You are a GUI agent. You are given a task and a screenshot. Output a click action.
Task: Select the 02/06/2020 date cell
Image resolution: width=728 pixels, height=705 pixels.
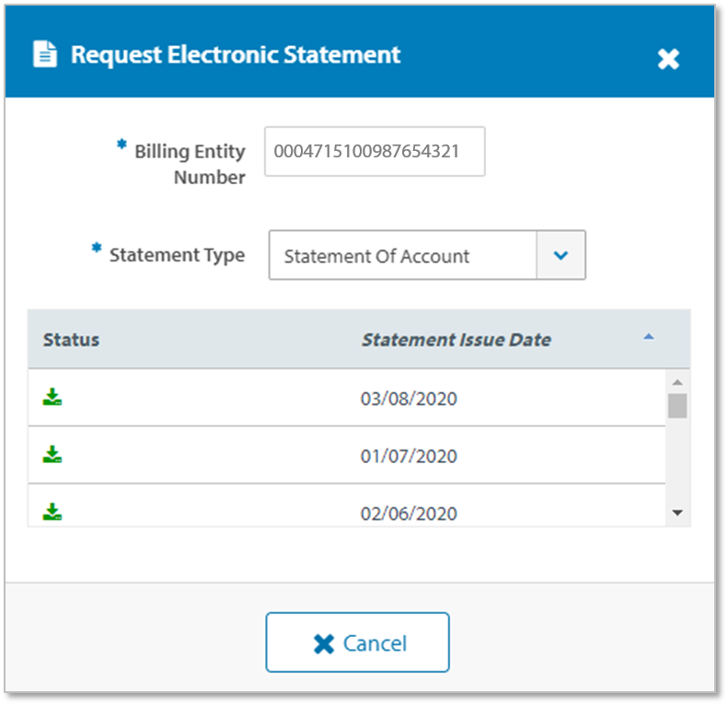pos(409,514)
